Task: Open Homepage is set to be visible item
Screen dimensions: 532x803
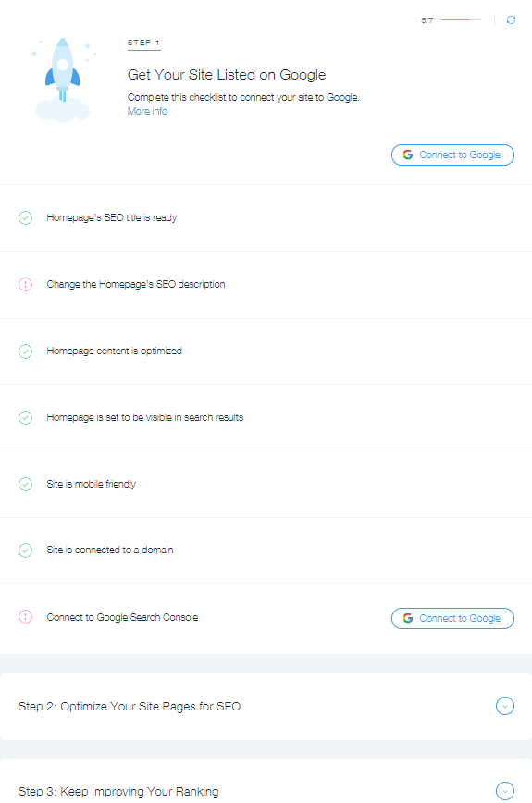Action: pyautogui.click(x=266, y=417)
